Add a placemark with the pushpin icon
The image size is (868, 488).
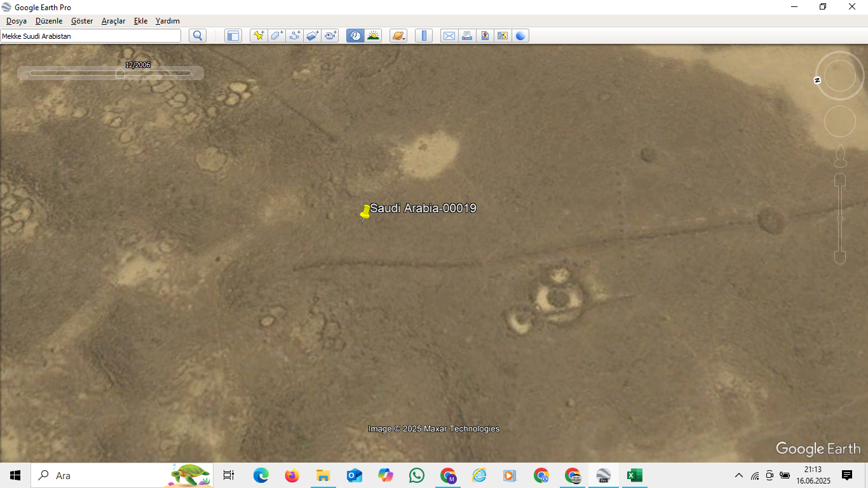click(x=259, y=36)
